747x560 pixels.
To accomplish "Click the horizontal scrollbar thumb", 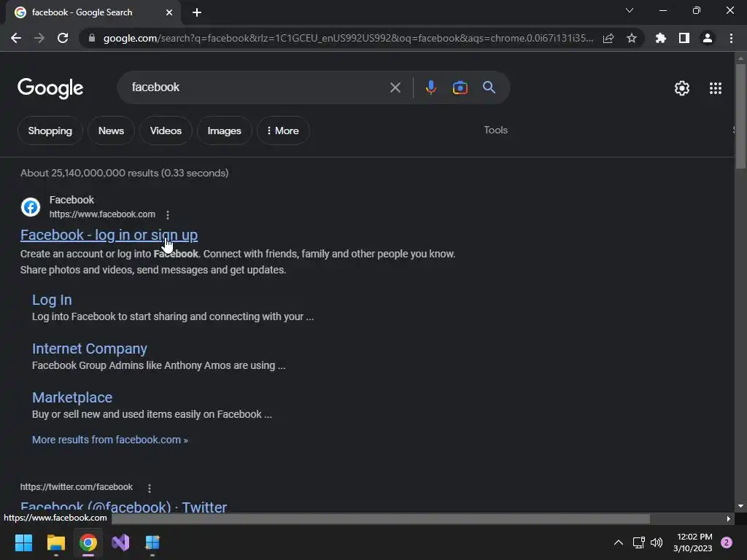I will pyautogui.click(x=381, y=518).
